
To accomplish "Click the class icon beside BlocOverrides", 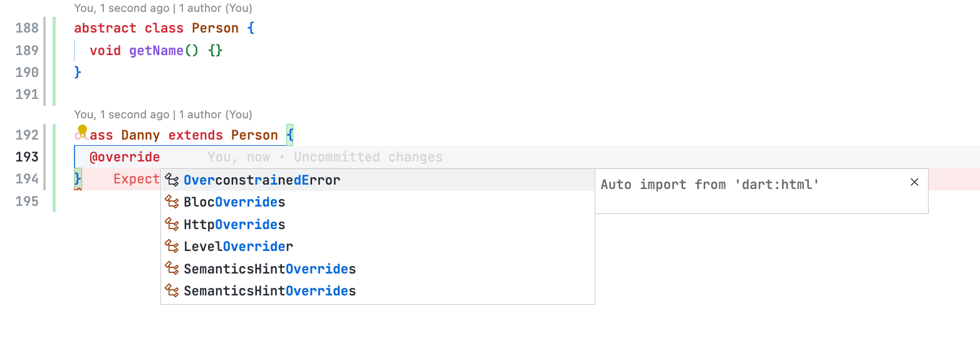I will (x=172, y=202).
